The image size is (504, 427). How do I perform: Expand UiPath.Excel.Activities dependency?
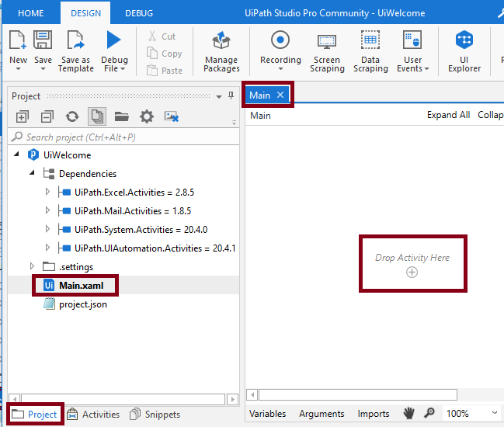47,192
